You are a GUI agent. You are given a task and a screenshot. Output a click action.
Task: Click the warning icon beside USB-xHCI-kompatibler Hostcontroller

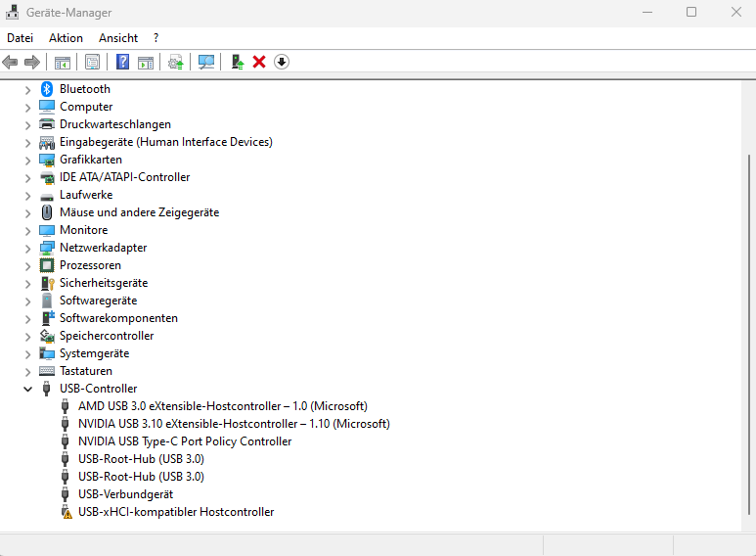click(x=67, y=512)
